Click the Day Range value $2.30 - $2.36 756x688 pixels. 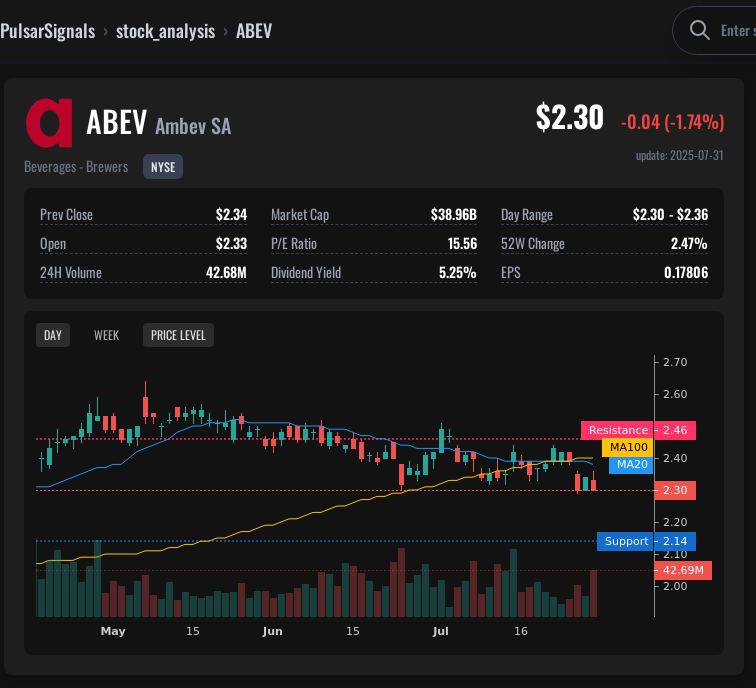[x=670, y=215]
